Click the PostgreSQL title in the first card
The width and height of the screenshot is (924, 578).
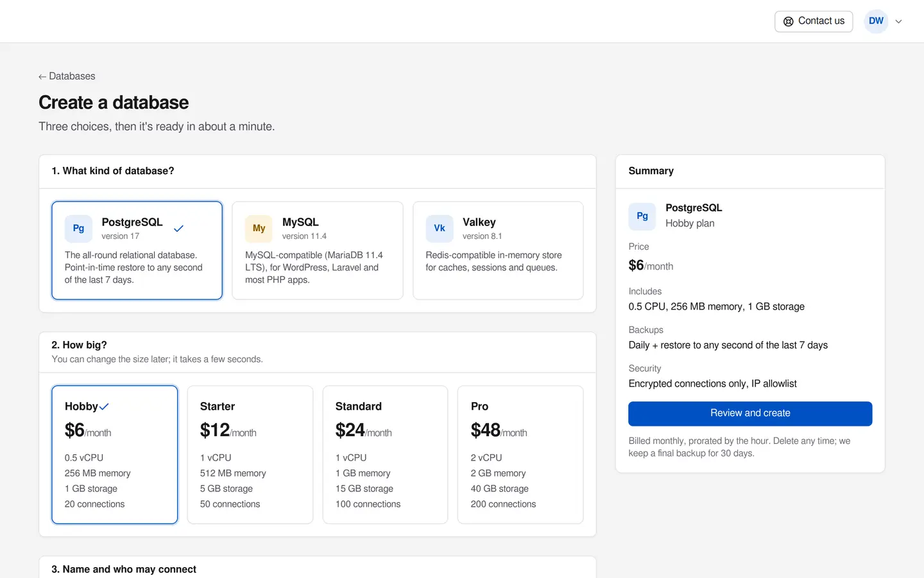tap(132, 222)
